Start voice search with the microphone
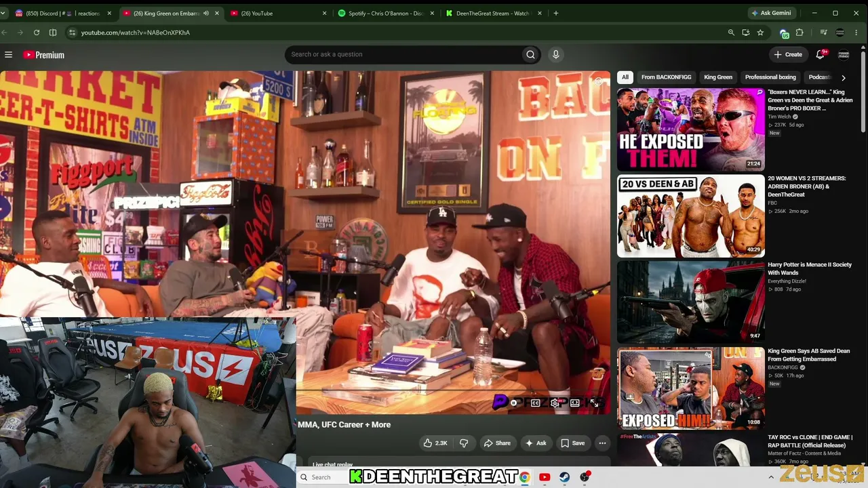The image size is (868, 488). [555, 55]
